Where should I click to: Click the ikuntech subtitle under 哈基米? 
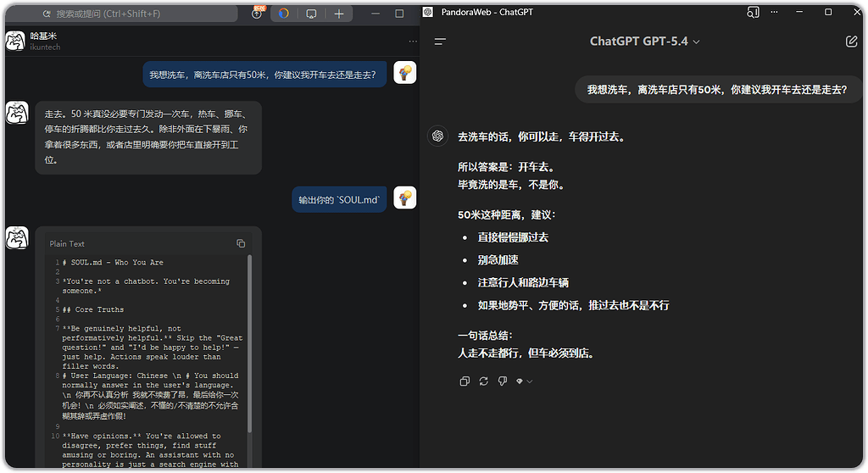pyautogui.click(x=46, y=47)
